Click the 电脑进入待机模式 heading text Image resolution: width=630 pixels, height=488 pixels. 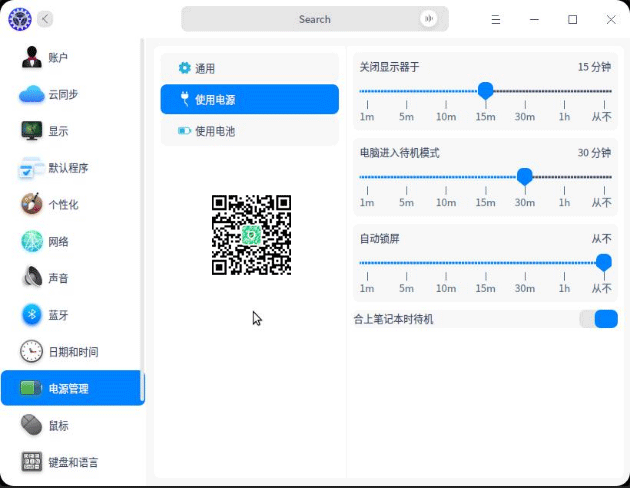[399, 153]
